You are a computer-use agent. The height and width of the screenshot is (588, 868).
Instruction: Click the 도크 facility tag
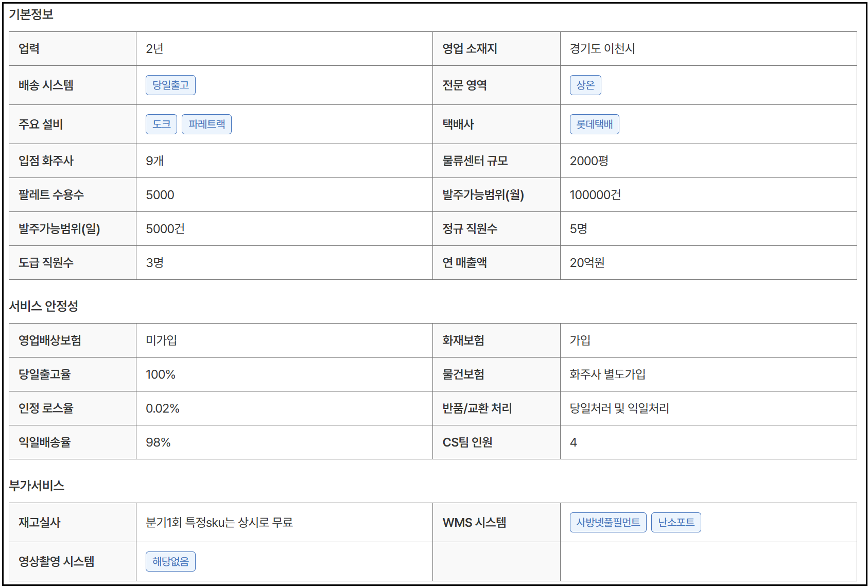point(161,124)
